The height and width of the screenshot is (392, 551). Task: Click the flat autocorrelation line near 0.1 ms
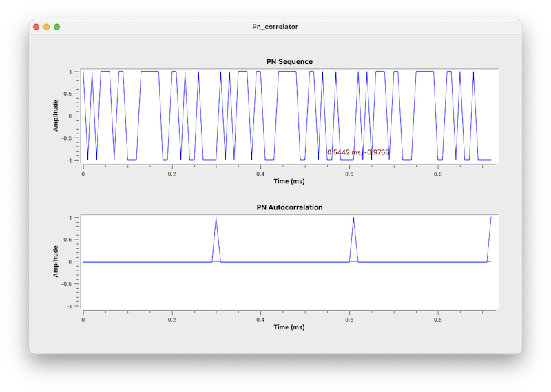pyautogui.click(x=127, y=262)
